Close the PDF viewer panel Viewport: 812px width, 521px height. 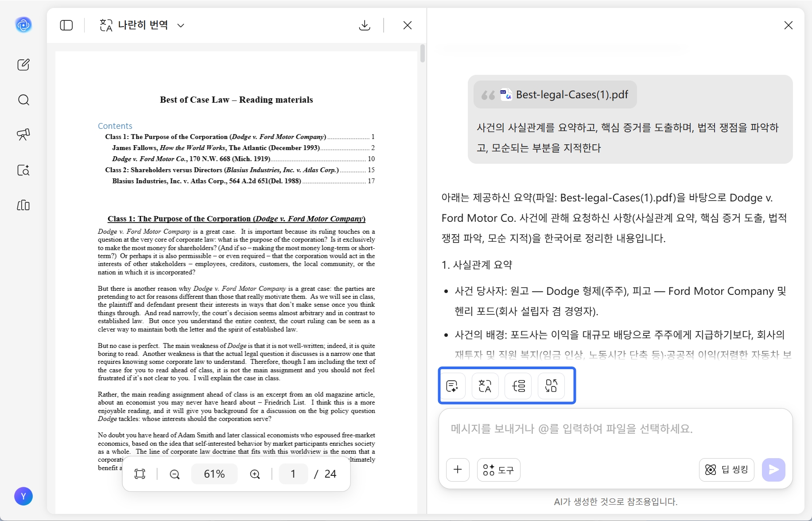click(408, 25)
